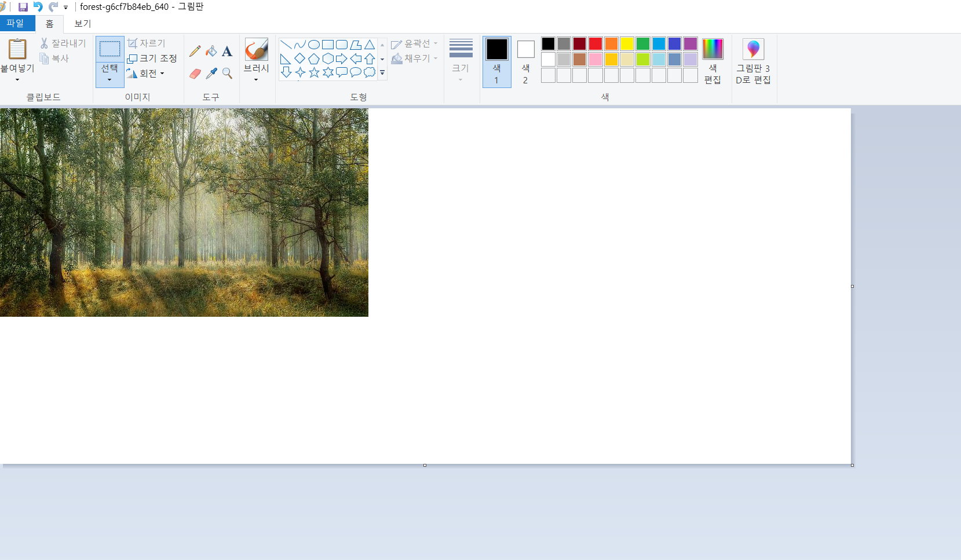Pick the red color swatch
Viewport: 961px width, 560px height.
point(595,44)
